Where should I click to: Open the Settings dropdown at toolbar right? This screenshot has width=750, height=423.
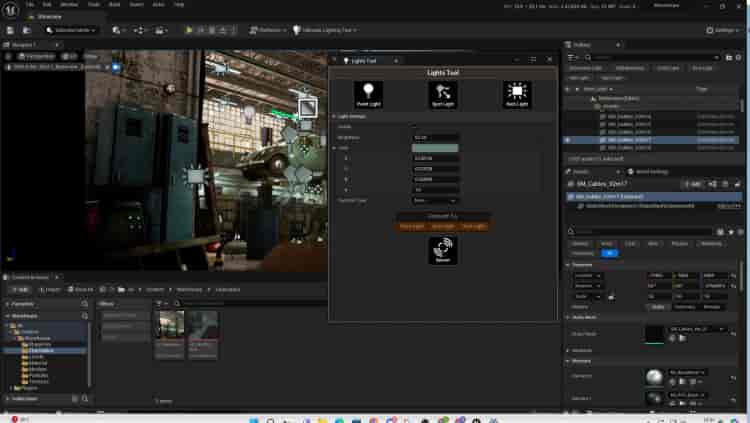(723, 30)
